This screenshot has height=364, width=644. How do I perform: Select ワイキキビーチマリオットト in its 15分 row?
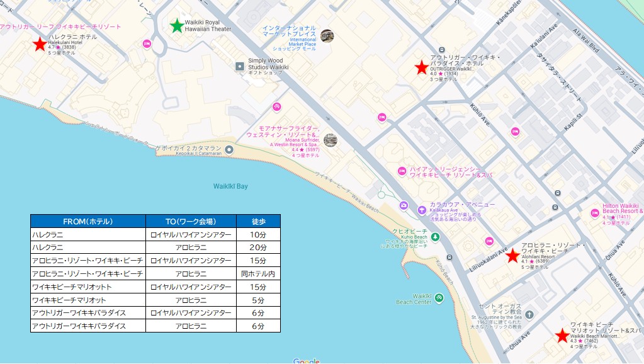pos(88,287)
